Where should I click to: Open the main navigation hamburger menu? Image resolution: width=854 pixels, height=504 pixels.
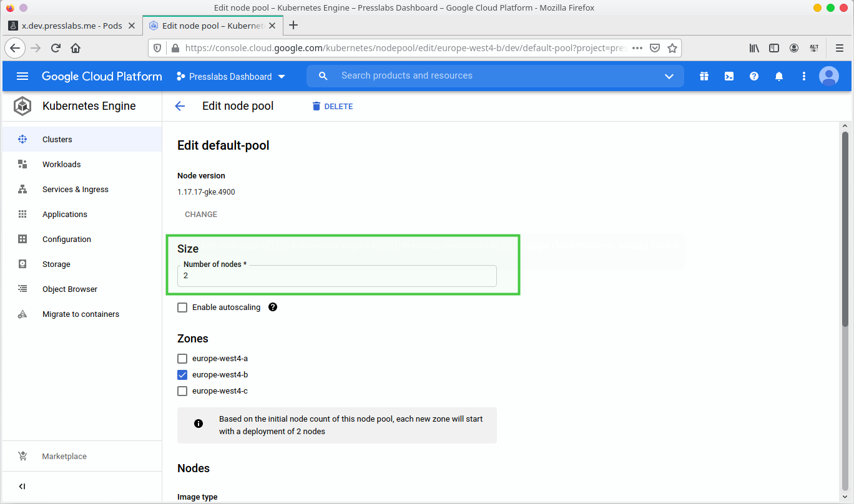(22, 76)
